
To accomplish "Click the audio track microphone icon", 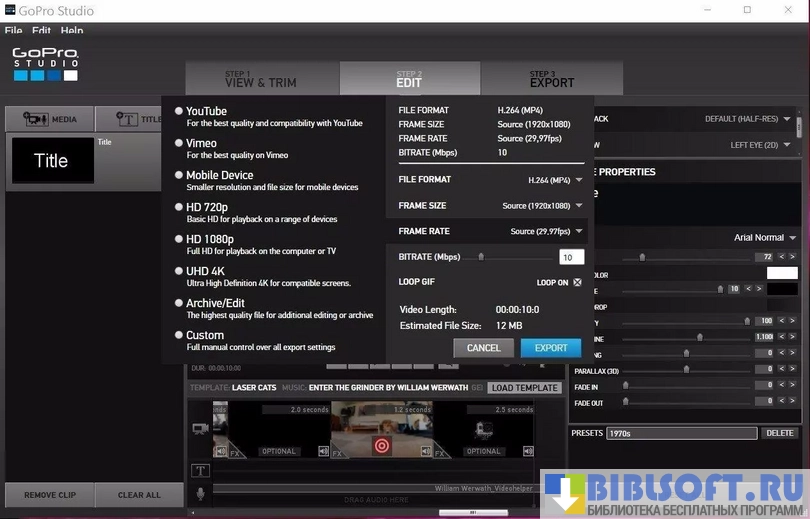I will 200,494.
